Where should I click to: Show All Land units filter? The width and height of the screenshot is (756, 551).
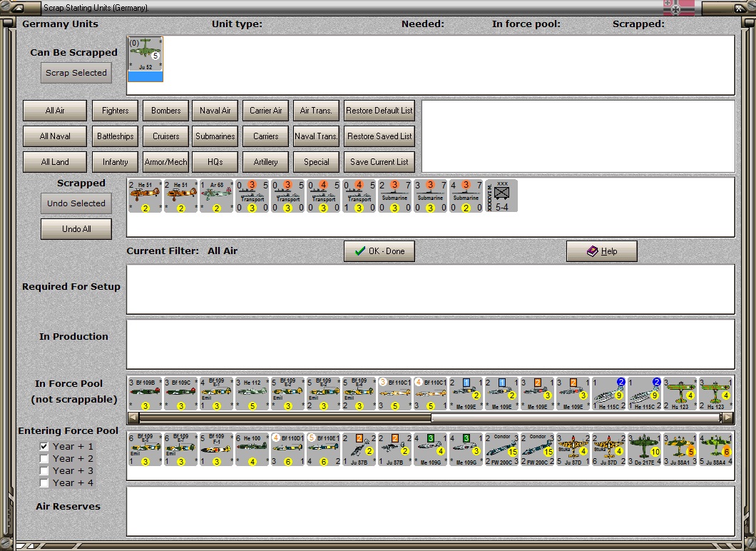[x=55, y=162]
